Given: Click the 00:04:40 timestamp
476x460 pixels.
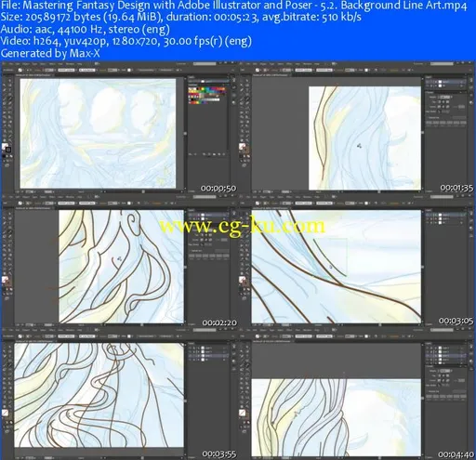Looking at the screenshot, I should (456, 454).
